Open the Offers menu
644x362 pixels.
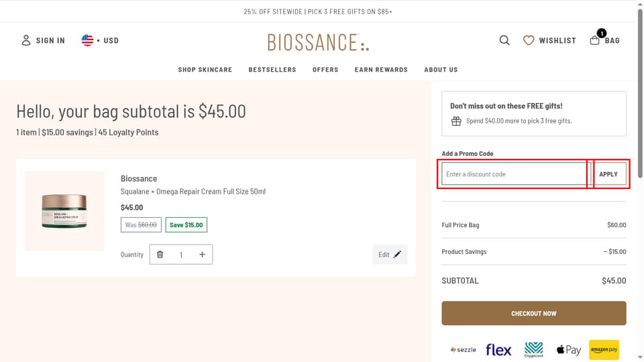[325, 70]
